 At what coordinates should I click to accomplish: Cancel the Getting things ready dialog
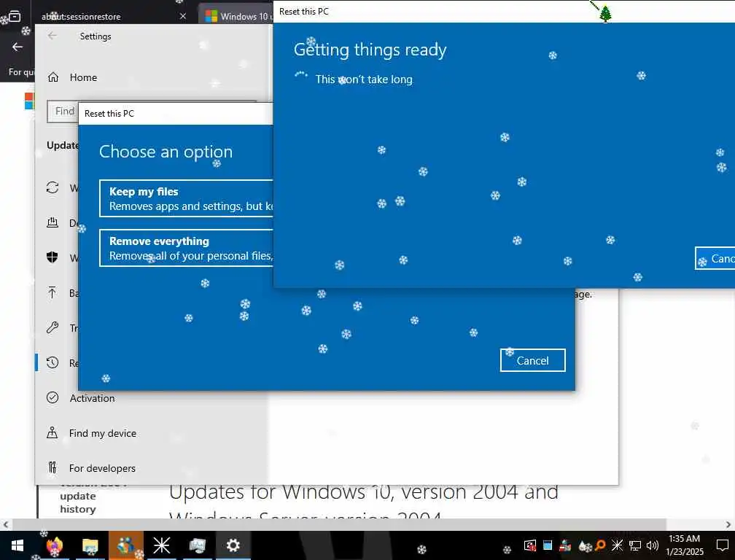click(x=715, y=258)
